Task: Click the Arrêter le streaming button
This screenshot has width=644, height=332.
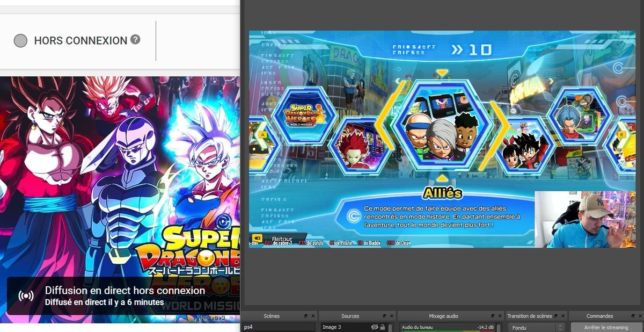Action: click(x=606, y=327)
